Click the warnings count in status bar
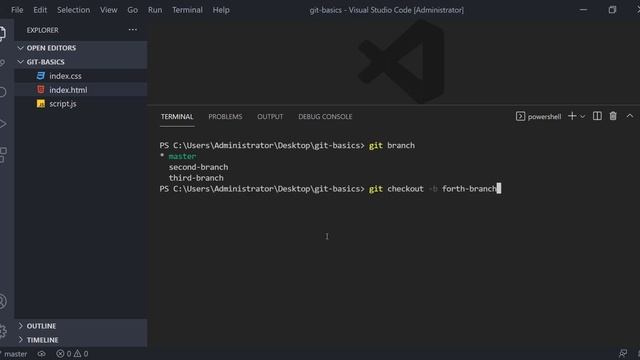The height and width of the screenshot is (360, 640). click(81, 354)
